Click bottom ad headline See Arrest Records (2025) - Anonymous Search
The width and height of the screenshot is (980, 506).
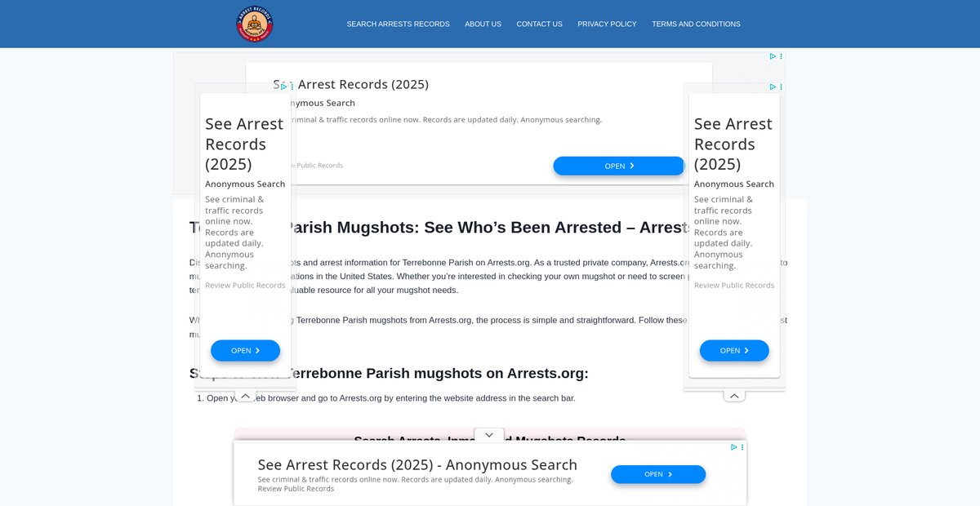click(x=417, y=464)
